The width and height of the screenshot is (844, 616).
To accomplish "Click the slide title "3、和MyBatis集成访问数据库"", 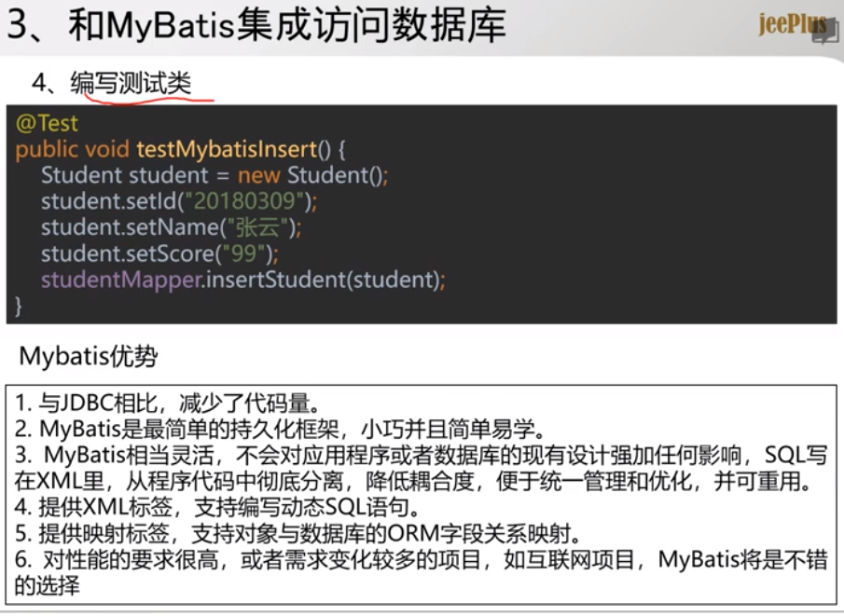I will [256, 25].
